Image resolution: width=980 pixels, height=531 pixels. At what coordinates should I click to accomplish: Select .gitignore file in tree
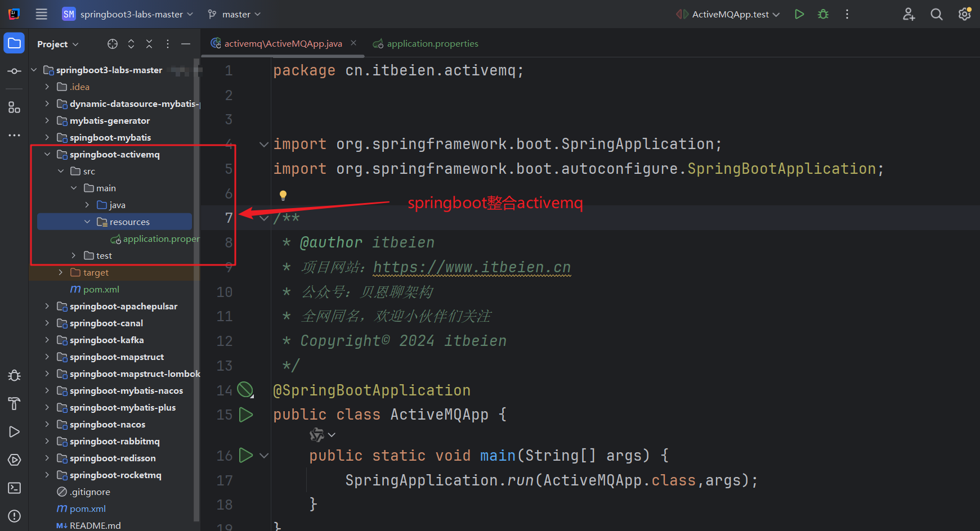(x=83, y=492)
